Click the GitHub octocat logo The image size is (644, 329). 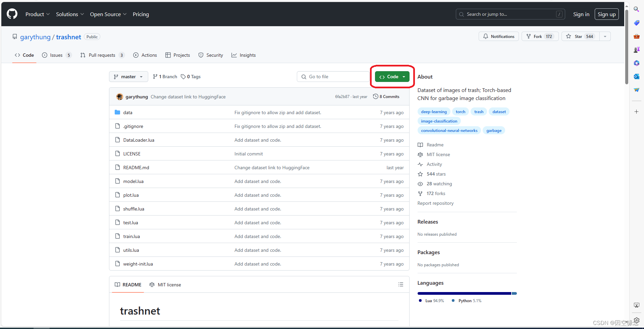(x=12, y=14)
